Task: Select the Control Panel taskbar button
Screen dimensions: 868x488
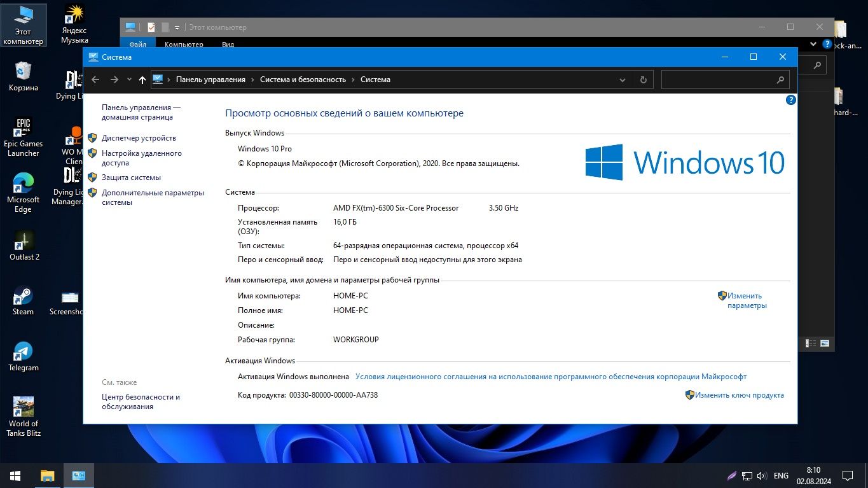Action: pyautogui.click(x=79, y=475)
